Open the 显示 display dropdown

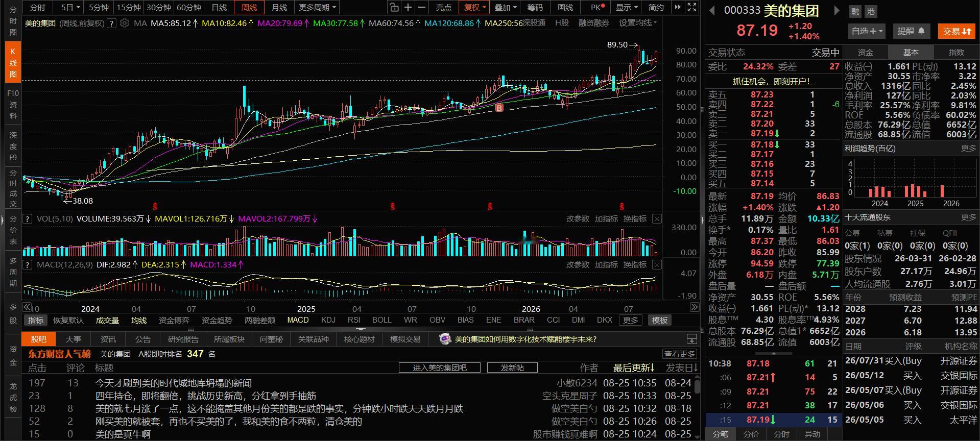point(627,8)
